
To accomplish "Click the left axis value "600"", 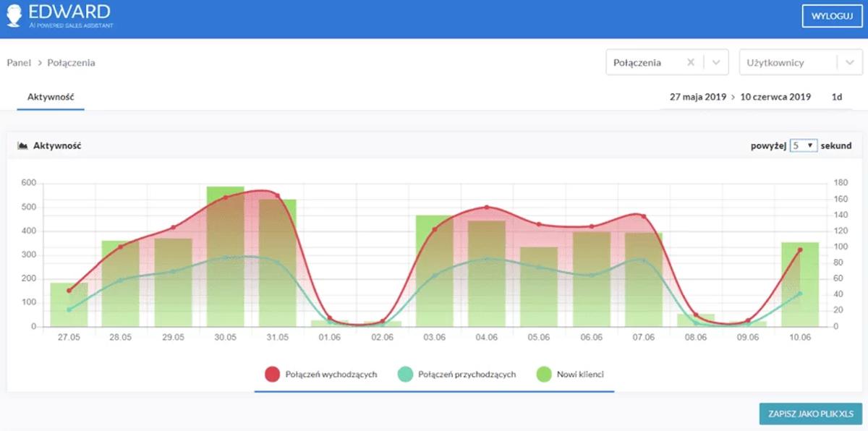I will pyautogui.click(x=28, y=183).
